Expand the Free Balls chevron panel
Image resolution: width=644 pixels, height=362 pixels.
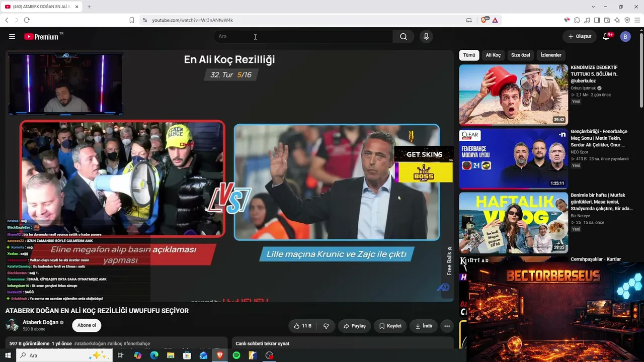point(449,248)
